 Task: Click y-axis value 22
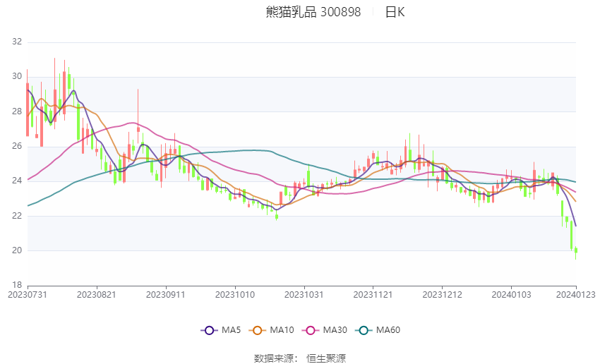17,216
